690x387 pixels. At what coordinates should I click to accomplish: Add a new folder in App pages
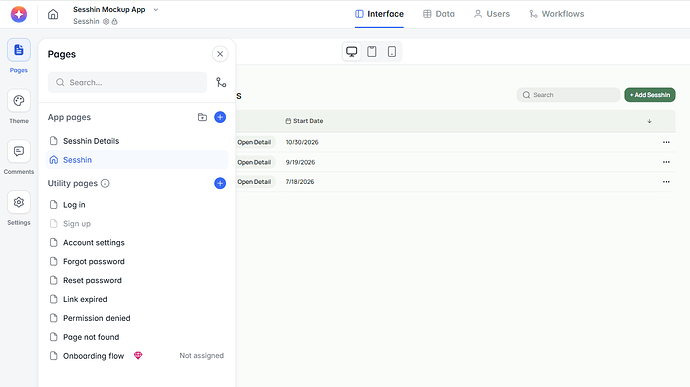tap(202, 117)
